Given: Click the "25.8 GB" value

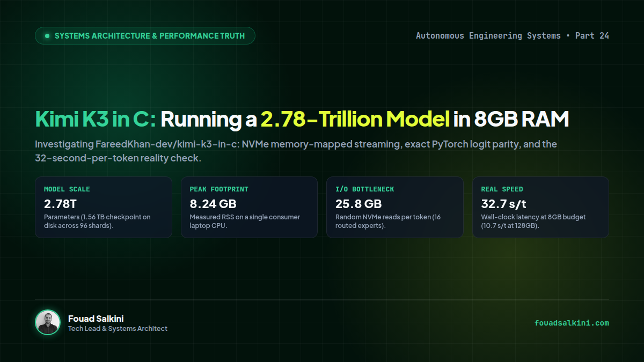Looking at the screenshot, I should pos(359,204).
